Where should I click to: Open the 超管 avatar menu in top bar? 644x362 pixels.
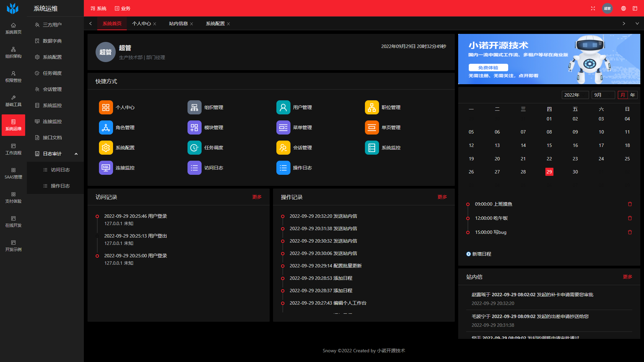coord(607,8)
